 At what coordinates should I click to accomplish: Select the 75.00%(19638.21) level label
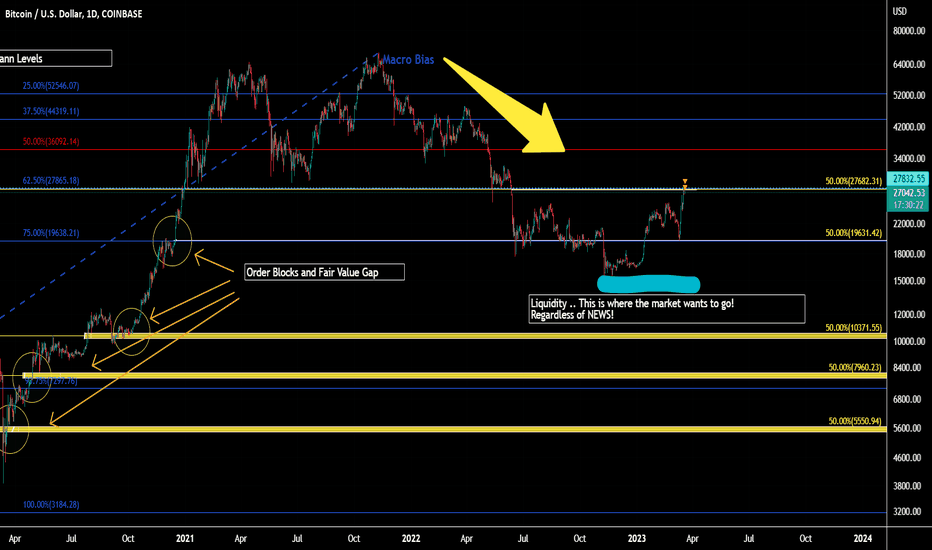pos(51,233)
